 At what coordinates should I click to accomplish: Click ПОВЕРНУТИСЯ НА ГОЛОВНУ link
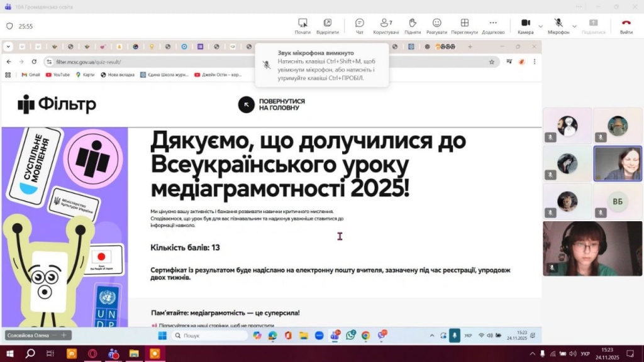[x=272, y=104]
